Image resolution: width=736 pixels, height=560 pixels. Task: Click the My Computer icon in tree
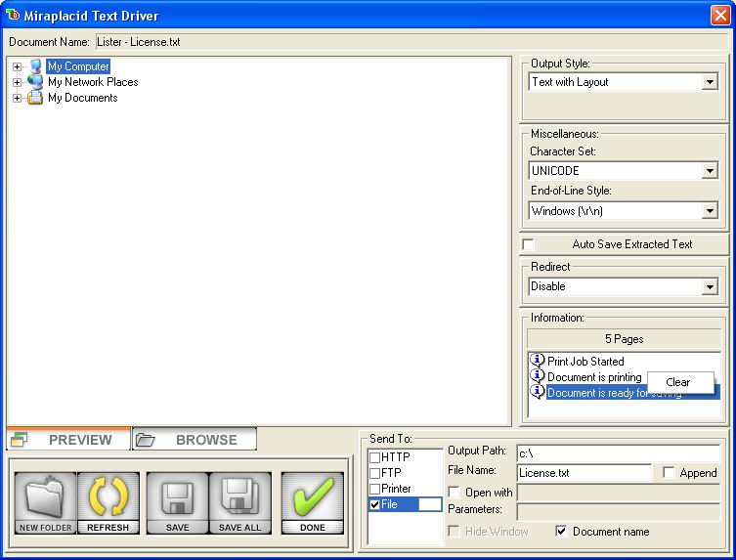pyautogui.click(x=35, y=66)
